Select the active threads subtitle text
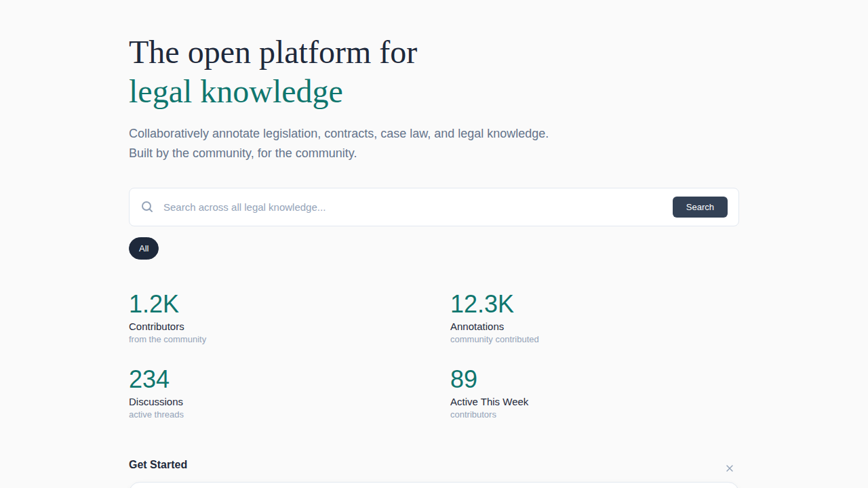This screenshot has height=488, width=868. pos(156,414)
